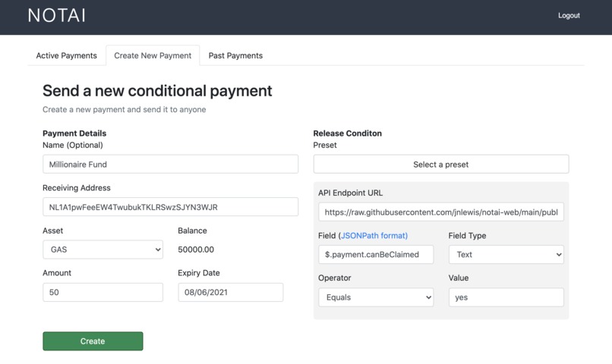
Task: Click the API Endpoint URL field
Action: tap(441, 212)
